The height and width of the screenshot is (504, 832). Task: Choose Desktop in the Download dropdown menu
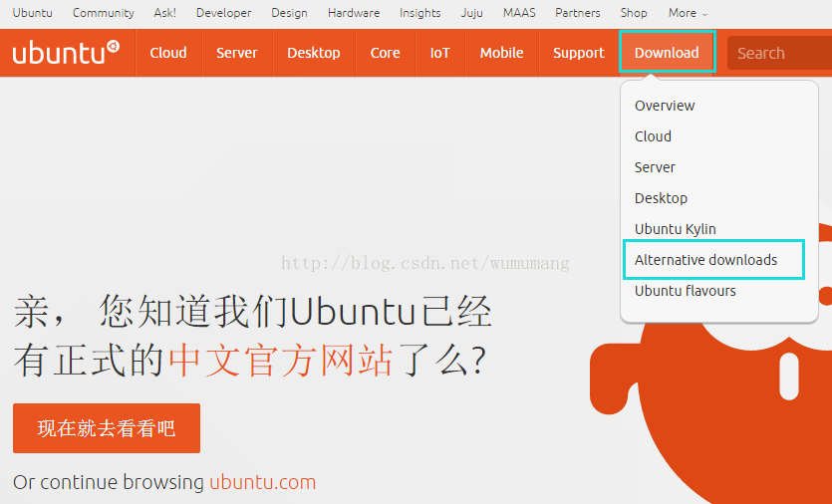coord(662,198)
